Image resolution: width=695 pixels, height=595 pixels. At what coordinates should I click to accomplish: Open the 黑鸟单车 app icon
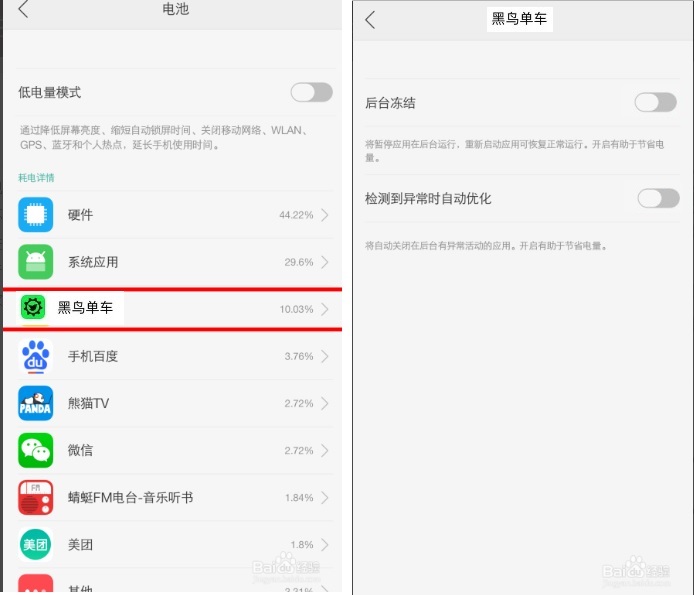33,307
